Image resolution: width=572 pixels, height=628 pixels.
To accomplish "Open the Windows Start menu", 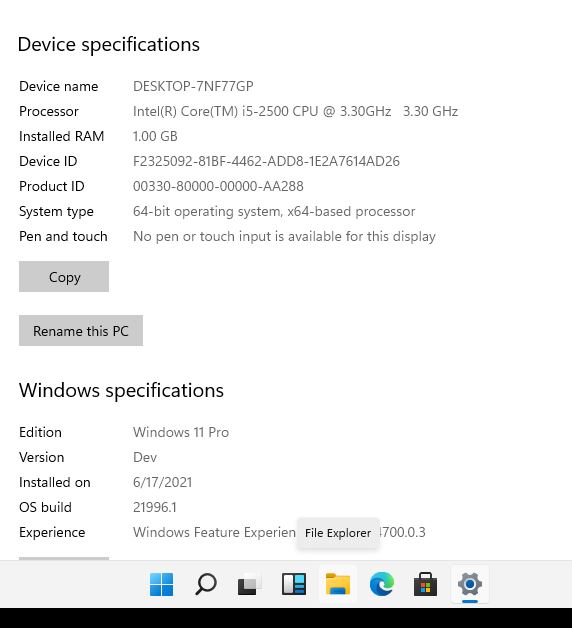I will [x=161, y=584].
